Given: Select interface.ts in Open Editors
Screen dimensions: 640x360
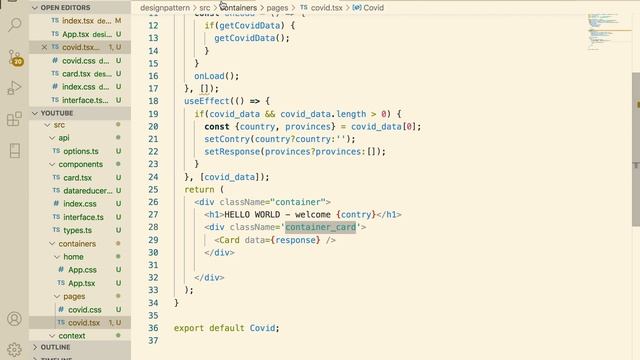Looking at the screenshot, I should [x=80, y=100].
